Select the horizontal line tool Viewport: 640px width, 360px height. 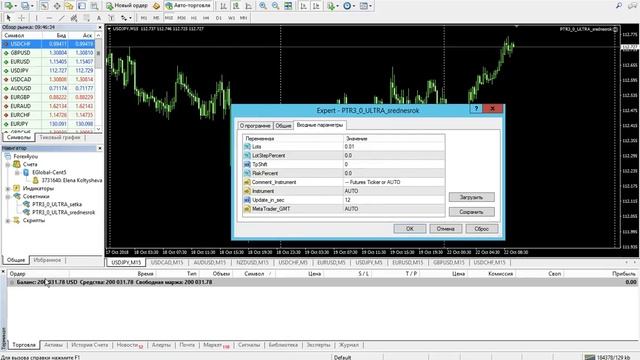(49, 18)
